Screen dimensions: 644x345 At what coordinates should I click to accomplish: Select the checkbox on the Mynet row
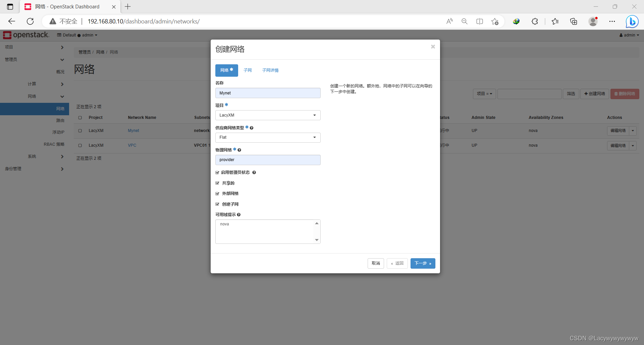click(80, 131)
